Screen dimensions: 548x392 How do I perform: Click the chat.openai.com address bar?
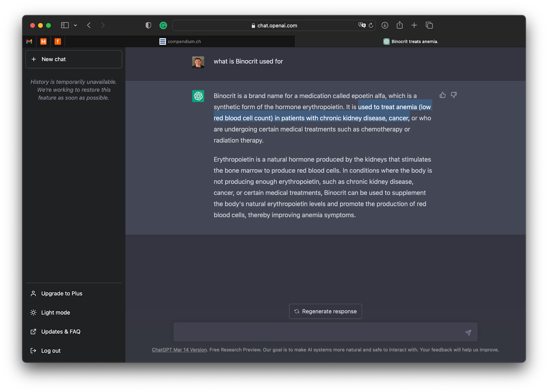(274, 25)
